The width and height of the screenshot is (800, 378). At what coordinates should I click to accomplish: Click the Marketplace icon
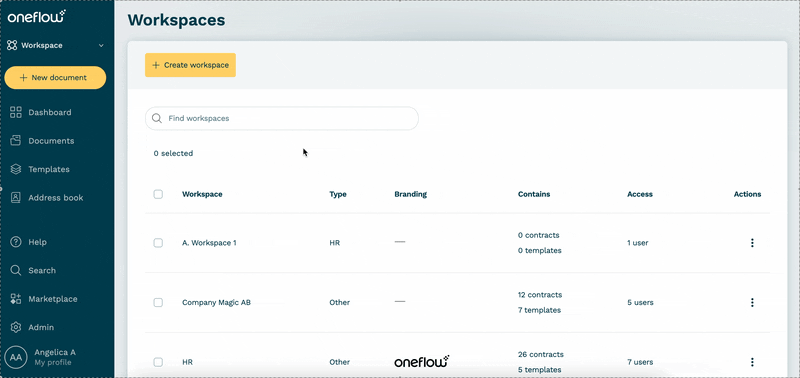16,299
